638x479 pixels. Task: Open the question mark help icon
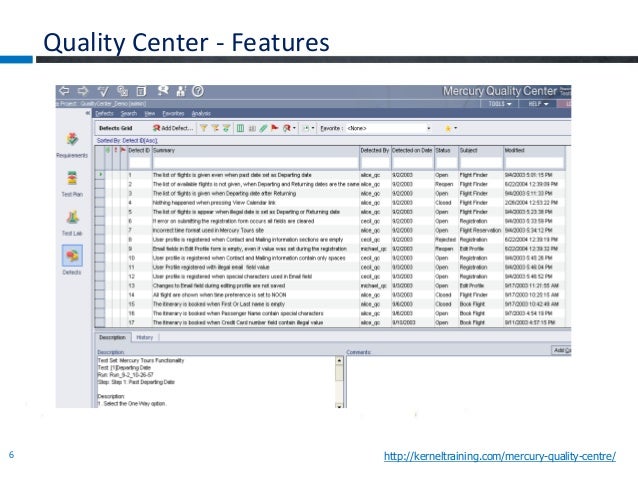click(198, 91)
